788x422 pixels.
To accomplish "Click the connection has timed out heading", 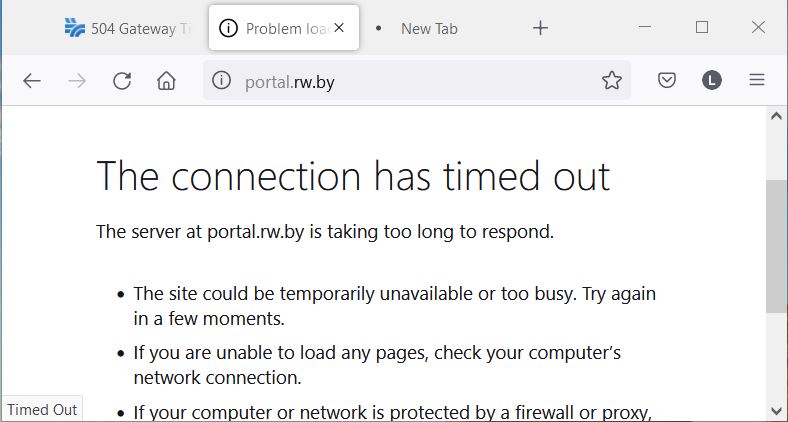I will 353,176.
